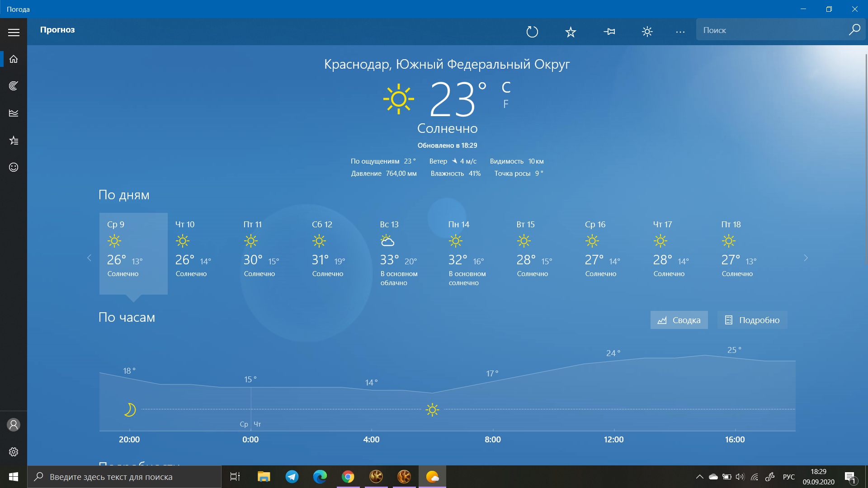Open the three-dots more options menu
Viewport: 868px width, 488px height.
(680, 32)
